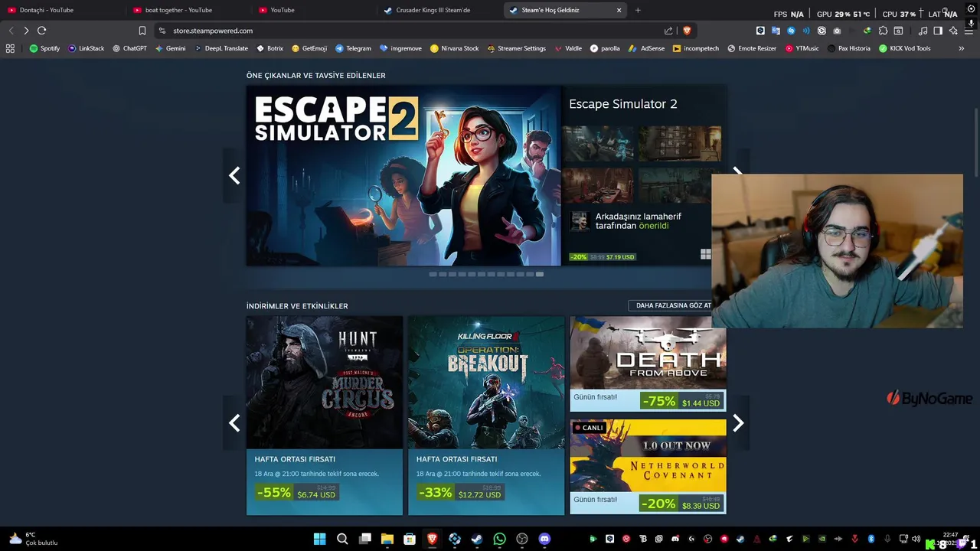Screen dimensions: 980x551
Task: Open the incompetech bookmark
Action: tap(696, 48)
